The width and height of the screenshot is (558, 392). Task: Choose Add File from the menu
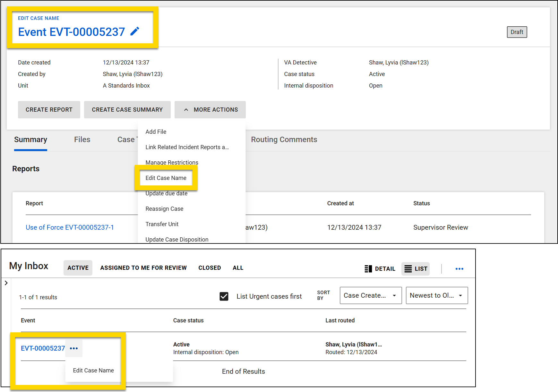pyautogui.click(x=156, y=132)
